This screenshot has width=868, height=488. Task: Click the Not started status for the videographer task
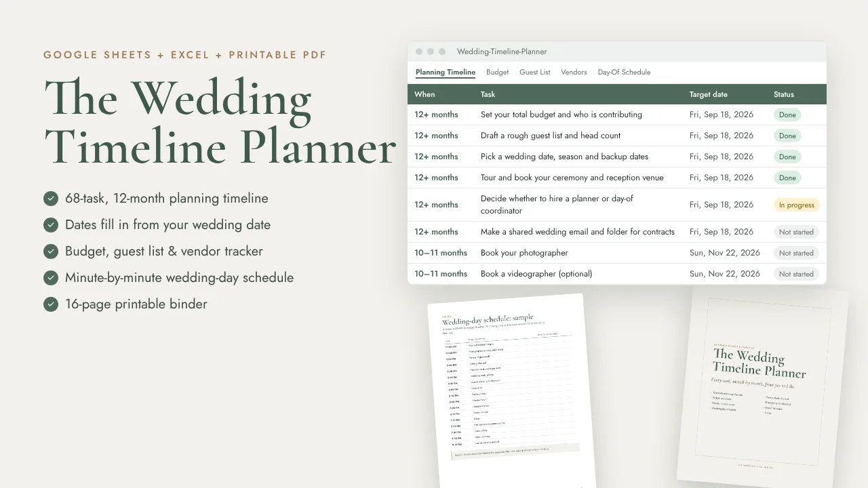796,274
